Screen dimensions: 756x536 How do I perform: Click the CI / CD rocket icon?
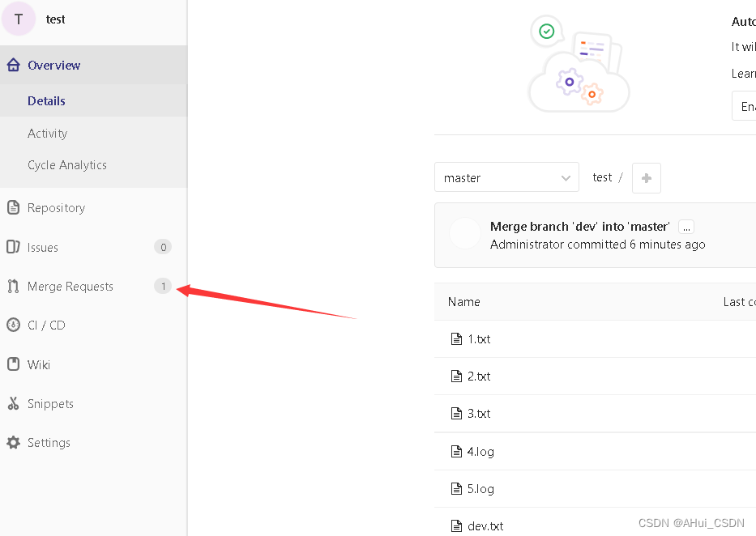13,325
